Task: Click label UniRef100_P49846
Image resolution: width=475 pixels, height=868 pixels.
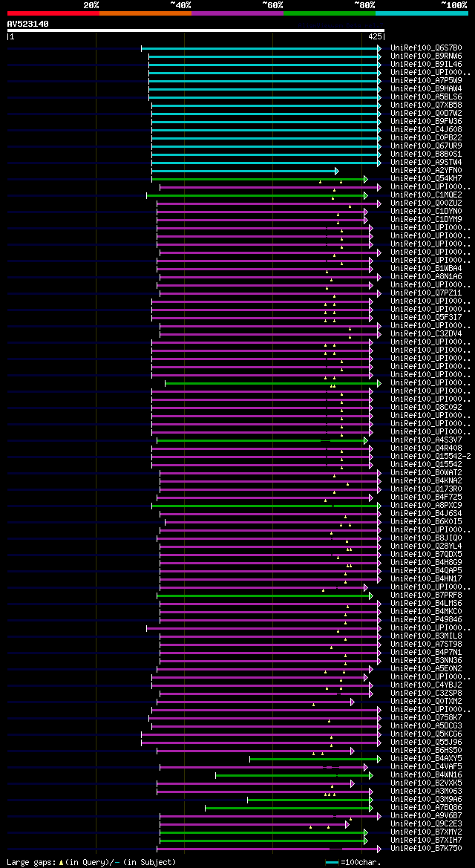Action: (426, 619)
